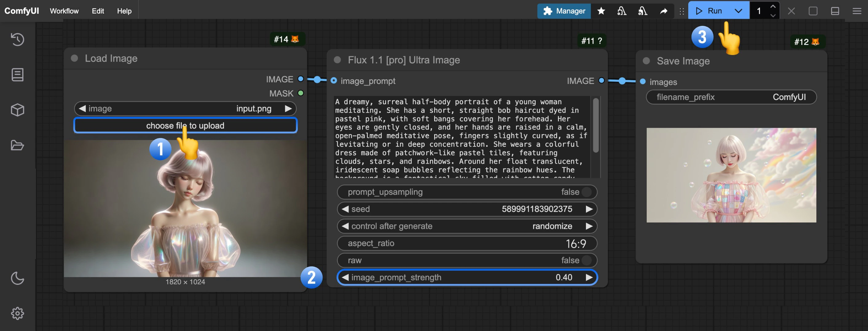Open the queue history sidebar icon

tap(18, 39)
